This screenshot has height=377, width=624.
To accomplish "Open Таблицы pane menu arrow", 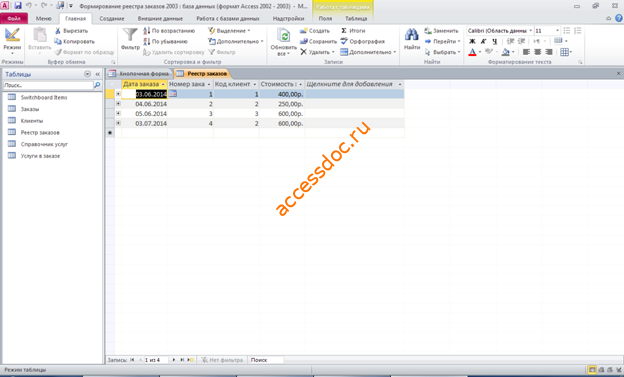I will coord(88,74).
